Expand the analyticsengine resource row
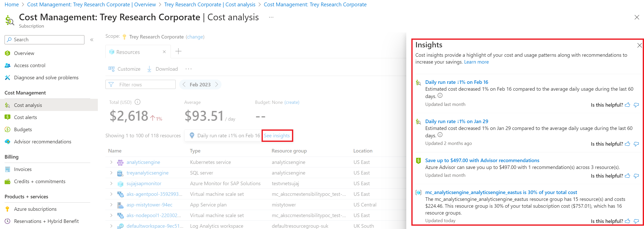 point(111,162)
